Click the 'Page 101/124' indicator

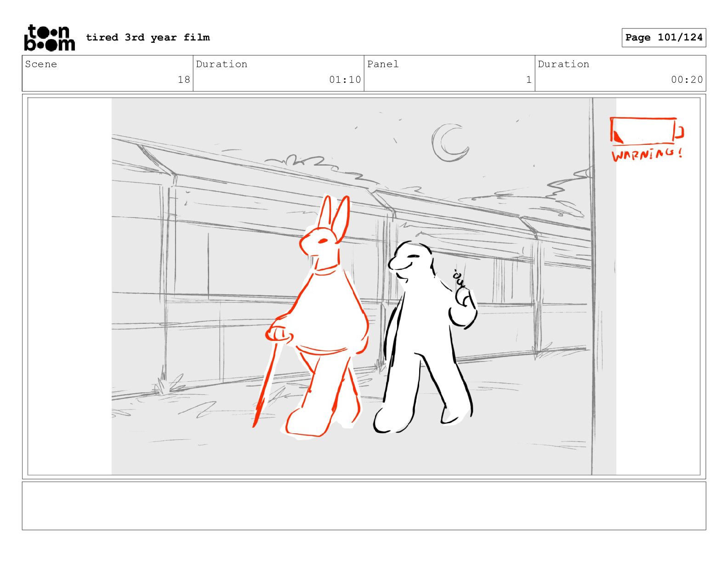664,38
